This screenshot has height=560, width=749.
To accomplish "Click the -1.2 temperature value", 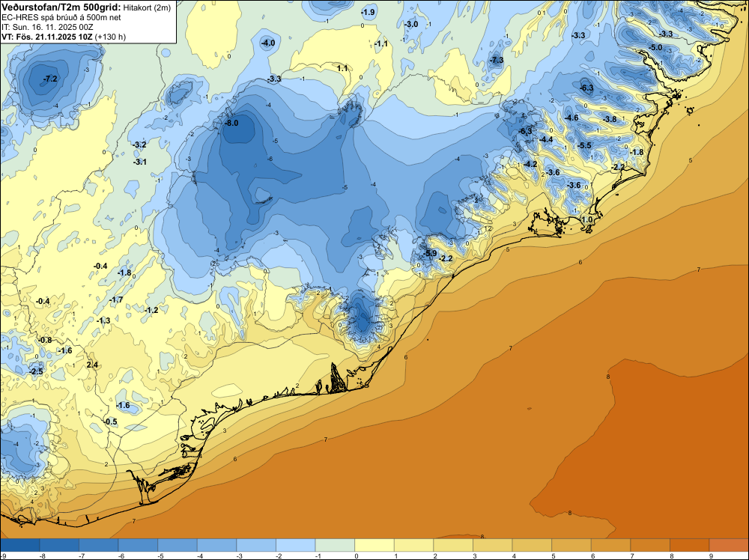I will pos(151,310).
